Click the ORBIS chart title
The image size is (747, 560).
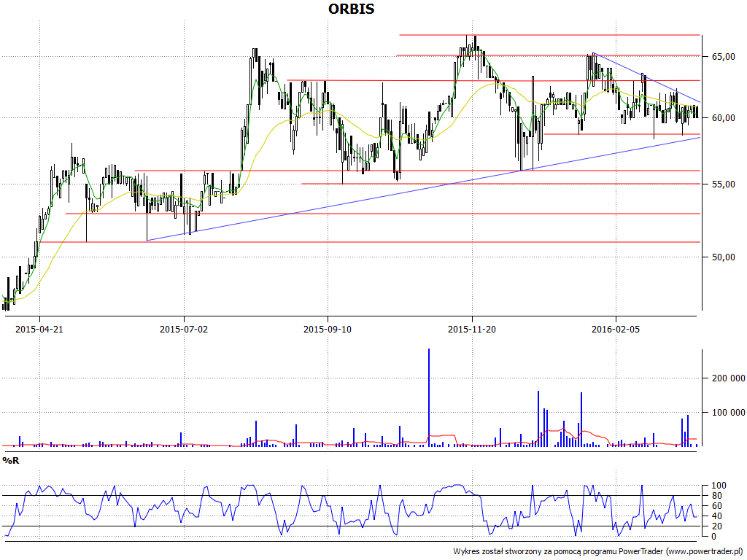click(x=351, y=9)
